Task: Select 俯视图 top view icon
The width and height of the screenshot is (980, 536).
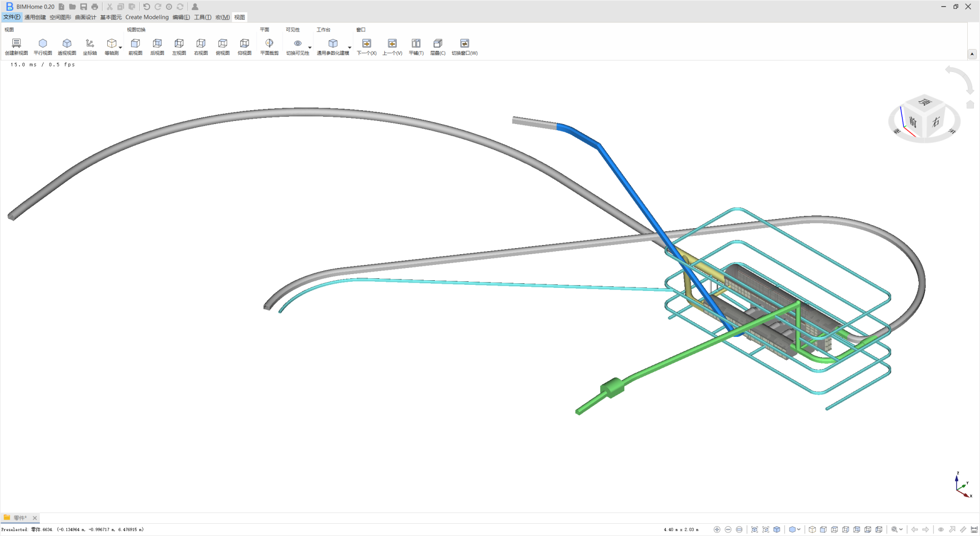Action: point(223,44)
